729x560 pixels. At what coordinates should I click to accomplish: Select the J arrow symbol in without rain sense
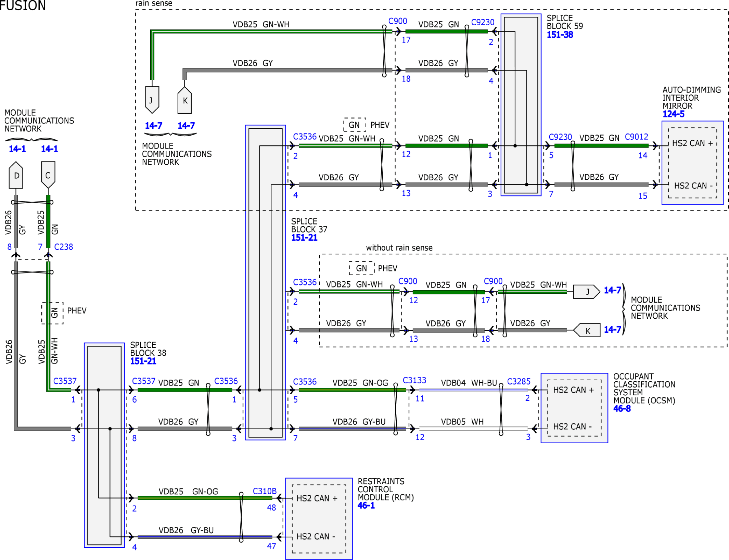point(587,292)
